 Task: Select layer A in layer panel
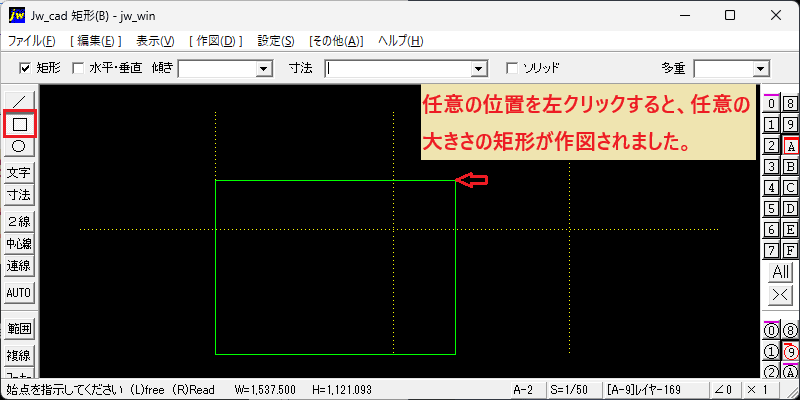tap(790, 146)
